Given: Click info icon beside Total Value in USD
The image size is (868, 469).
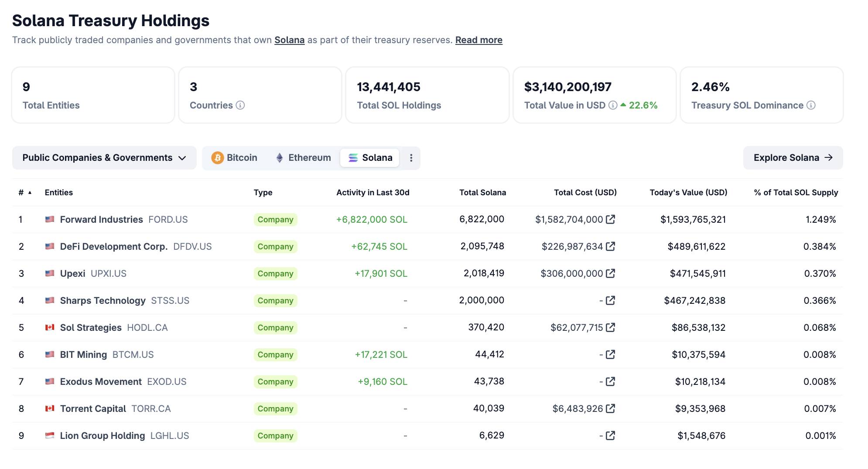Looking at the screenshot, I should pos(613,105).
